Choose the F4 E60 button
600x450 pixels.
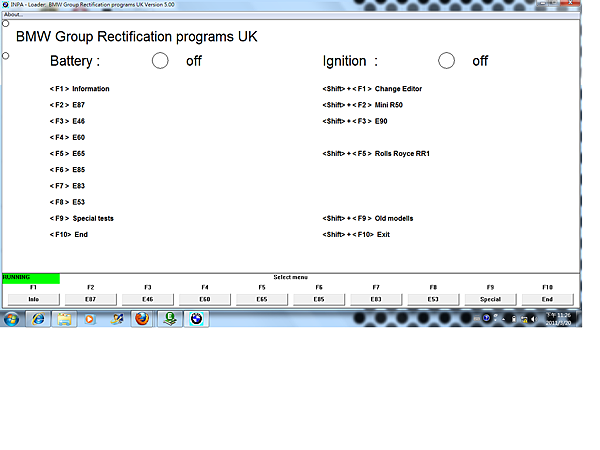pos(205,299)
